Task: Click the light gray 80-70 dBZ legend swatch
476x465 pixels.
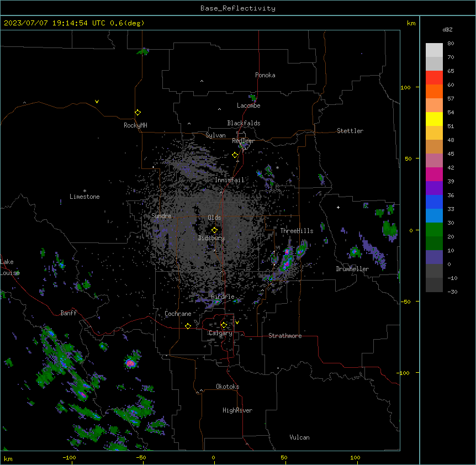Action: tap(434, 50)
